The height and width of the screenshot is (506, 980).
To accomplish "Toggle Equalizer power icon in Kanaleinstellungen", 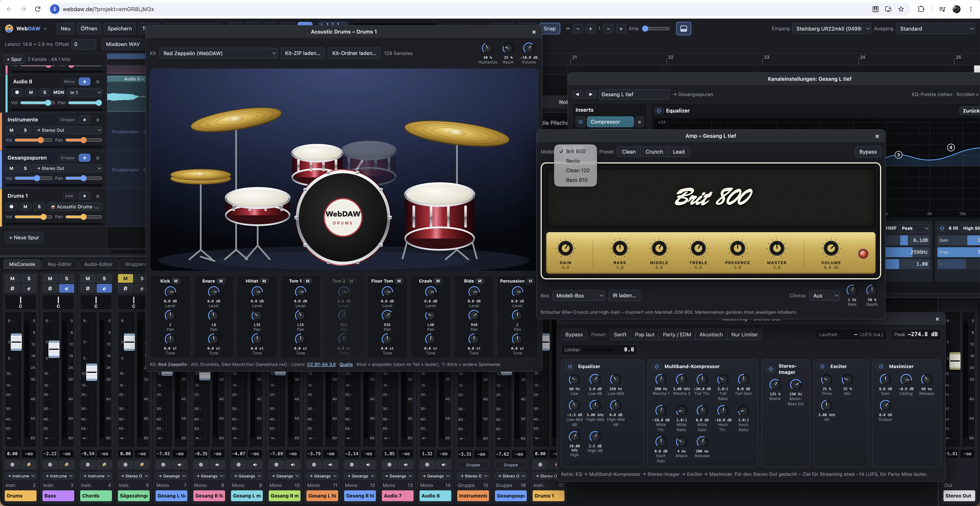I will click(x=658, y=111).
